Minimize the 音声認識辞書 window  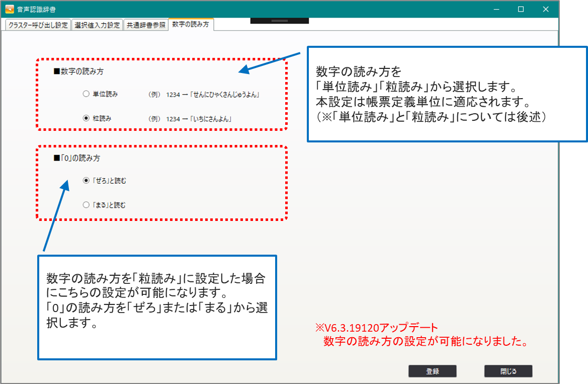click(x=496, y=9)
